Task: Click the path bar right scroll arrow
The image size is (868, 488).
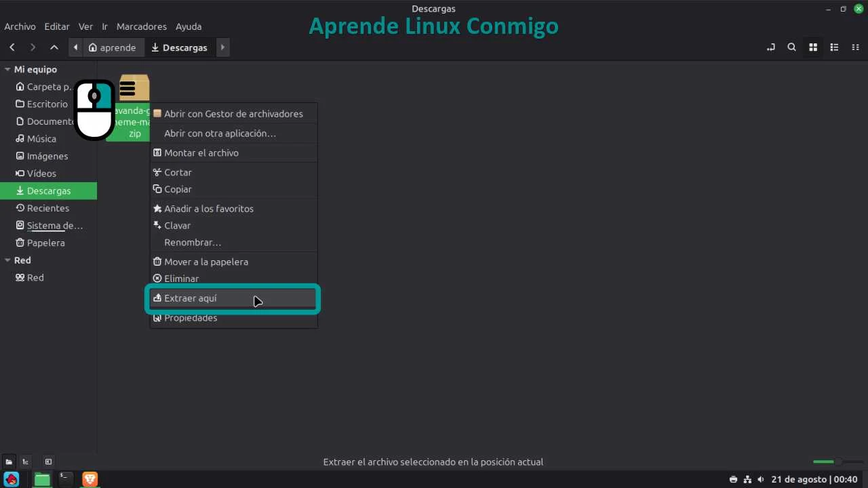Action: (222, 47)
